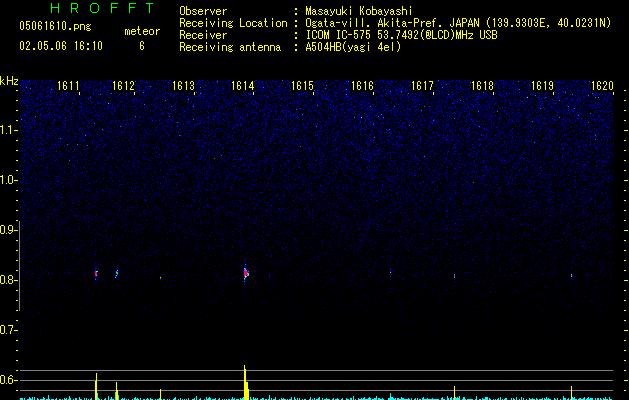
Task: Click time axis label 1615
Action: pyautogui.click(x=302, y=86)
